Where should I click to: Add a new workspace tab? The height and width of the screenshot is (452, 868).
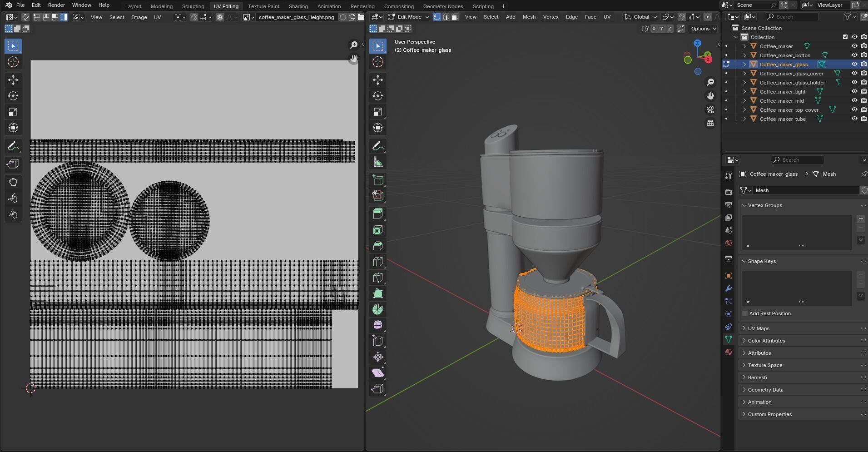[503, 6]
